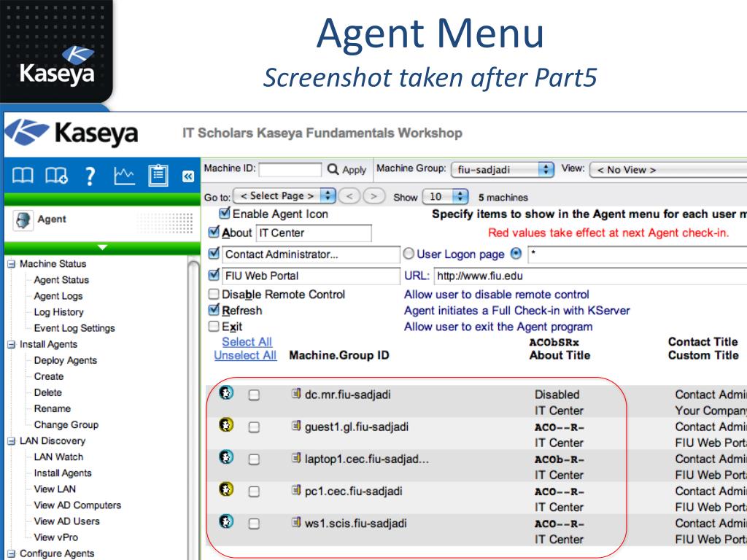
Task: Open Machine Group dropdown fiu-sadjadi
Action: coord(503,169)
